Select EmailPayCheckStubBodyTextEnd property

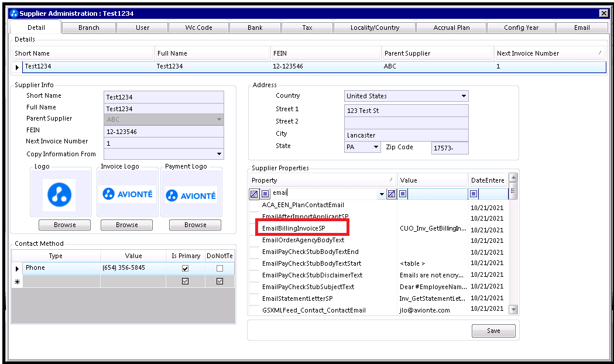point(310,252)
